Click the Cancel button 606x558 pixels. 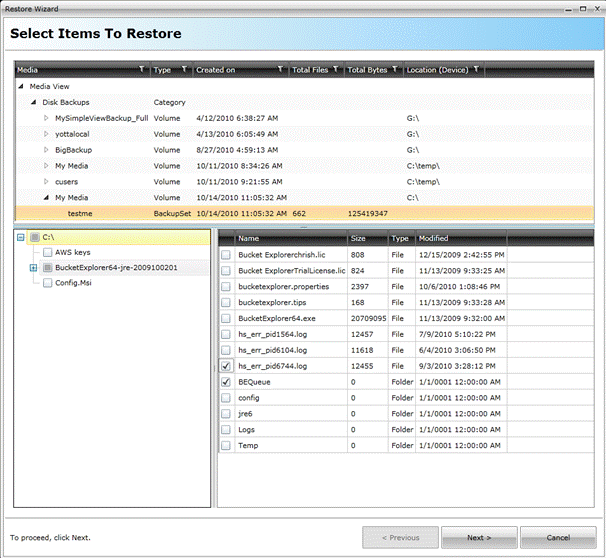click(558, 537)
